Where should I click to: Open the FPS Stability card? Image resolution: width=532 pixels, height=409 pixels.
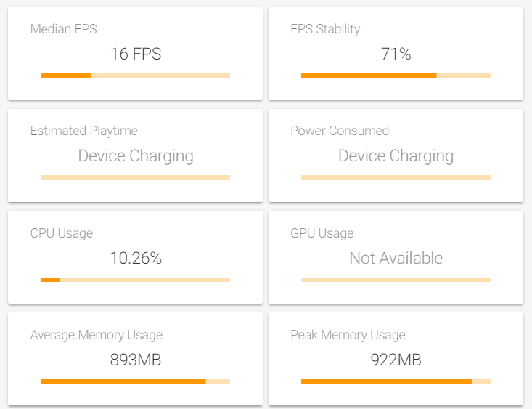(396, 53)
